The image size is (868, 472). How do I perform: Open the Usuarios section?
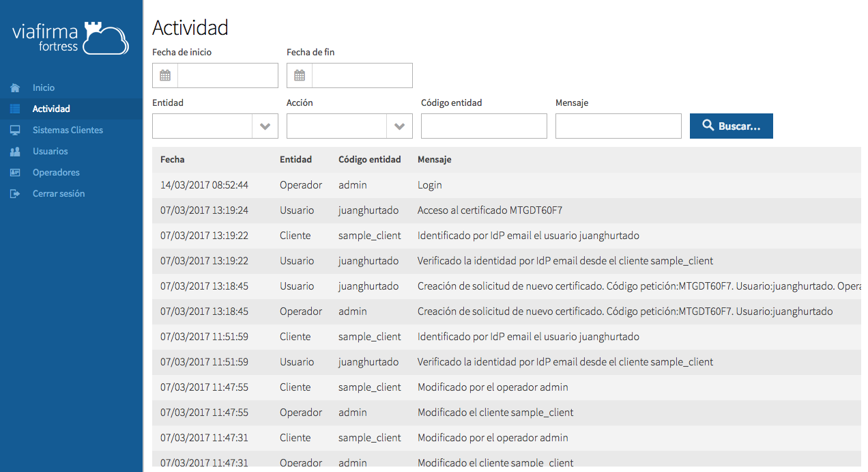(50, 151)
